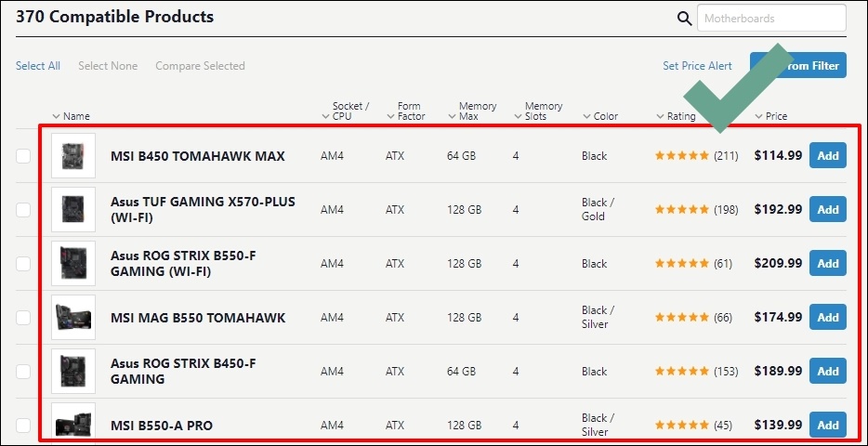Check the ROG STRIX B550-F GAMING checkbox

pos(23,264)
